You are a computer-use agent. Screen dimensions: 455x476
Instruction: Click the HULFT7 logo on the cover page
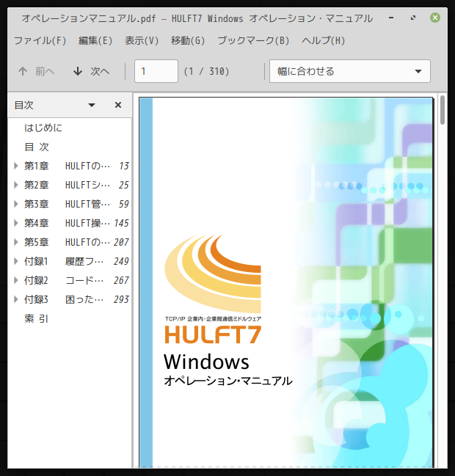(x=213, y=288)
